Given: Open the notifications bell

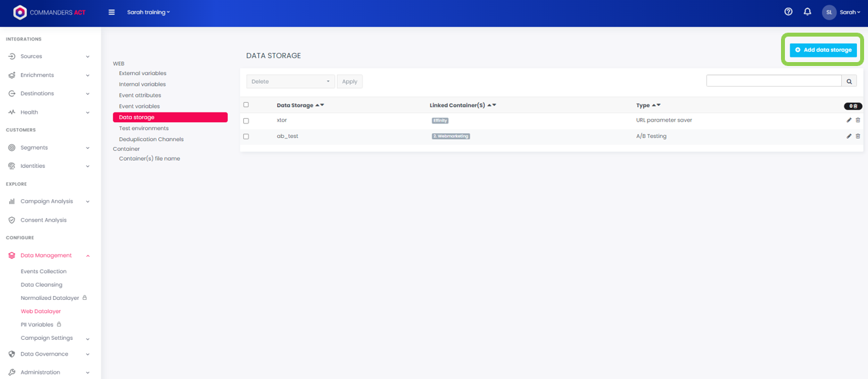Looking at the screenshot, I should point(807,12).
